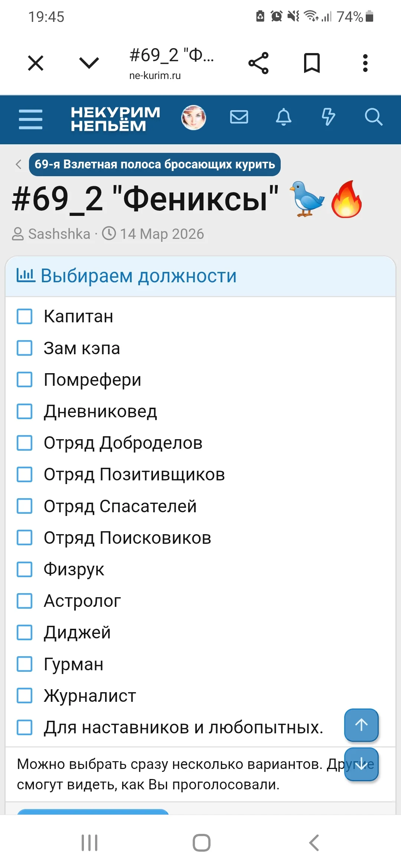Open notifications bell icon

284,118
